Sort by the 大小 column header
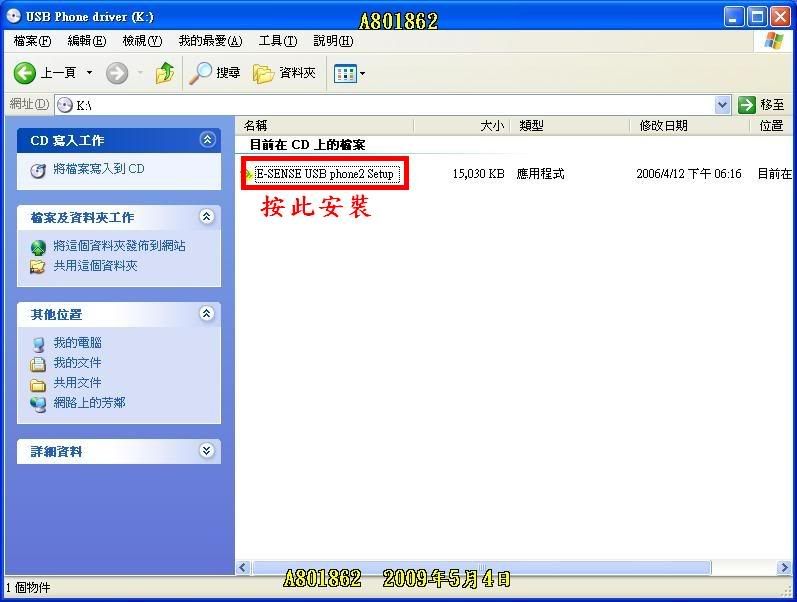The height and width of the screenshot is (602, 797). click(462, 126)
